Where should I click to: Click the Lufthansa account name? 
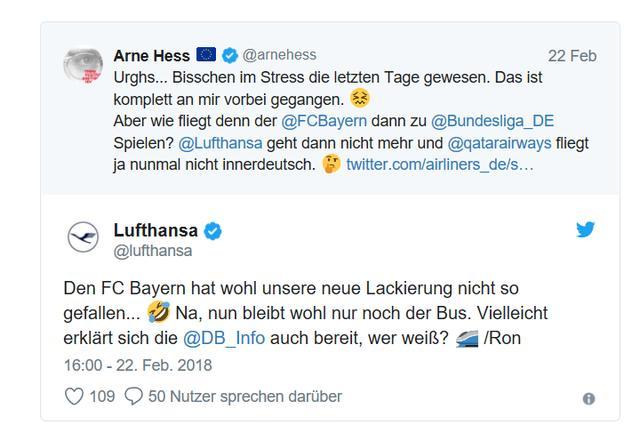point(156,231)
